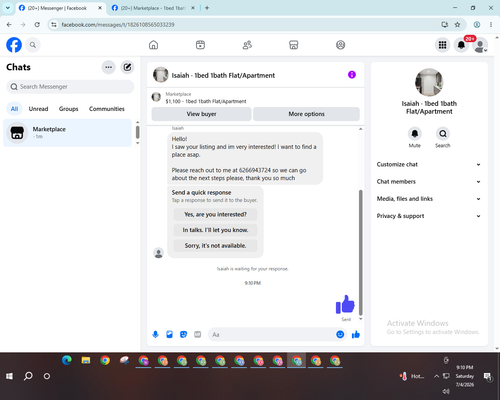Select the All chats filter tab
Viewport: 500px width, 400px height.
point(14,109)
